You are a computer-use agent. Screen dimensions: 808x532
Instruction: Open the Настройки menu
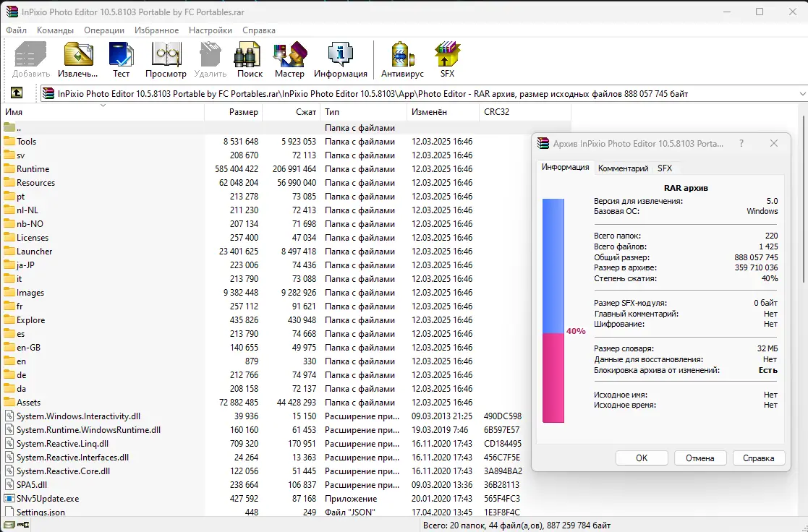point(210,30)
